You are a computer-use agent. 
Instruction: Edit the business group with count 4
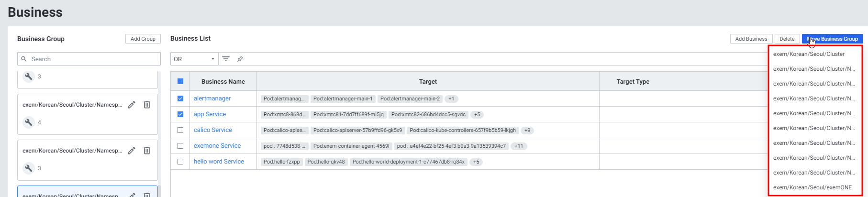(132, 105)
